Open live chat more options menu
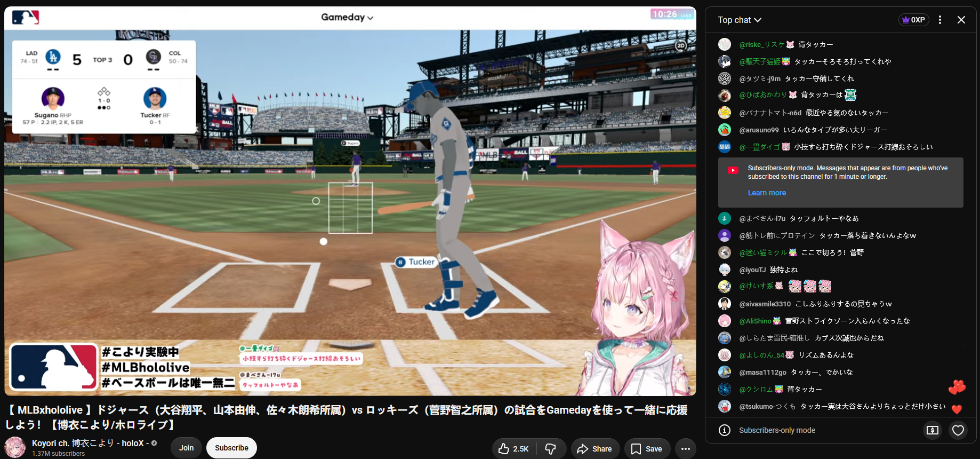This screenshot has height=459, width=980. [940, 20]
